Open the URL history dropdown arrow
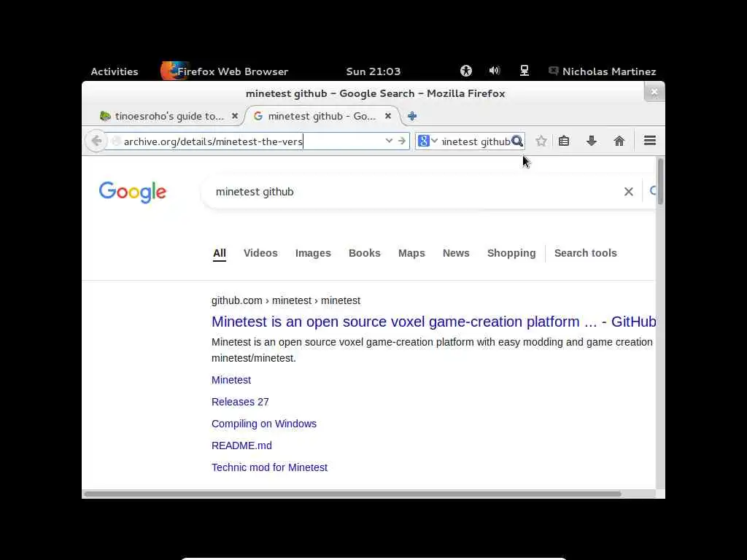The image size is (747, 560). click(389, 141)
